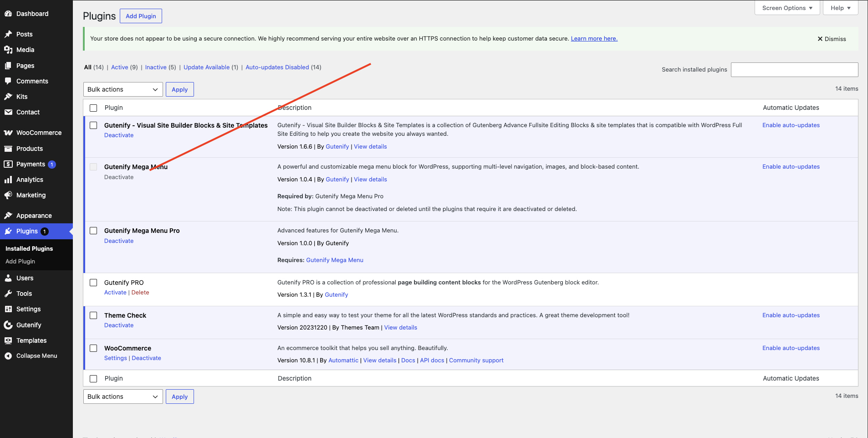Click the bottom Apply button

coord(179,397)
